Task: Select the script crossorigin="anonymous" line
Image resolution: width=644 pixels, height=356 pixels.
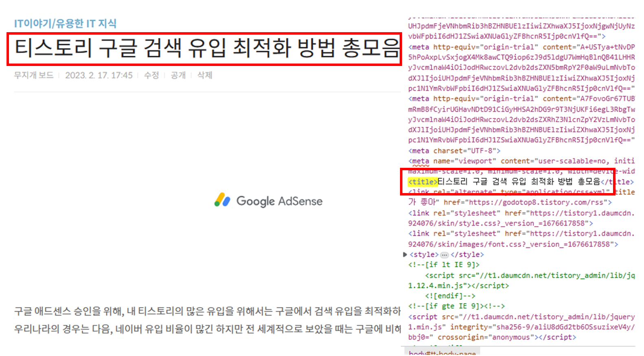Action: click(x=492, y=337)
